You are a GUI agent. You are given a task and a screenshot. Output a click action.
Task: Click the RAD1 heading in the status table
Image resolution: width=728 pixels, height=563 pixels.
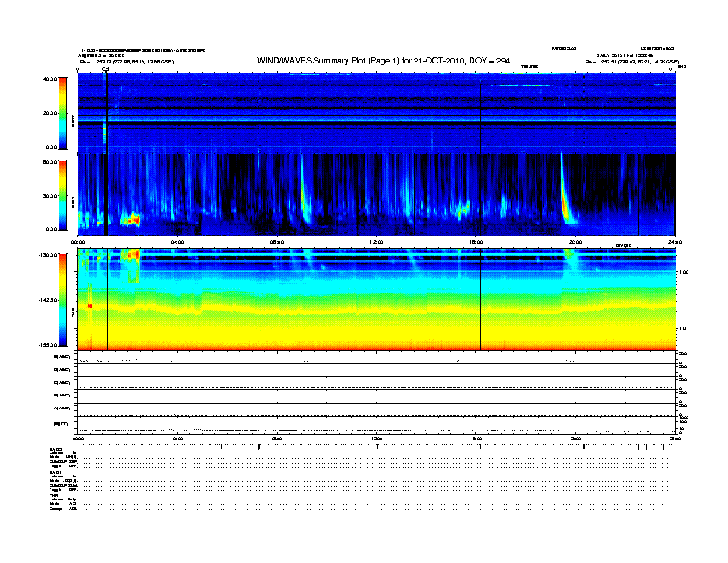[x=56, y=472]
